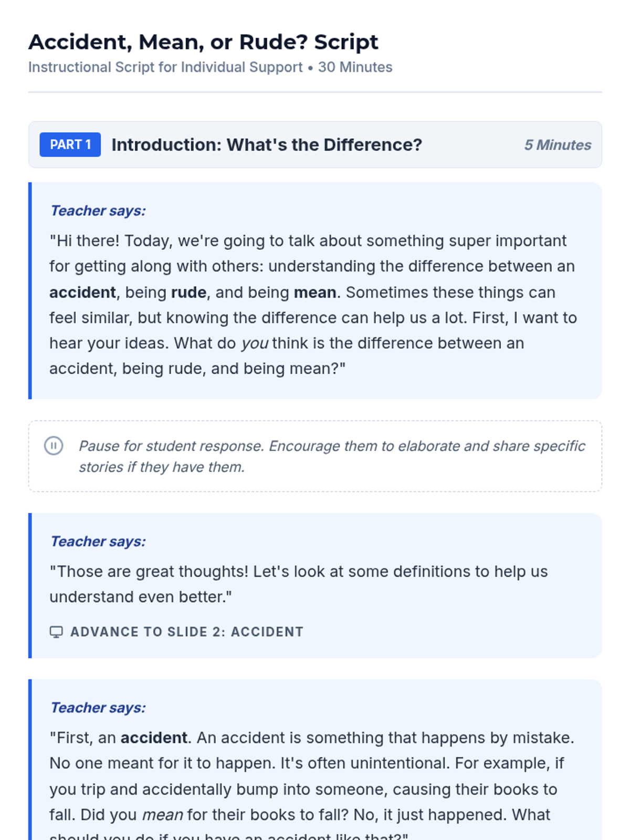Click the monitor icon beside Advance to Slide
This screenshot has height=840, width=630.
pos(56,632)
